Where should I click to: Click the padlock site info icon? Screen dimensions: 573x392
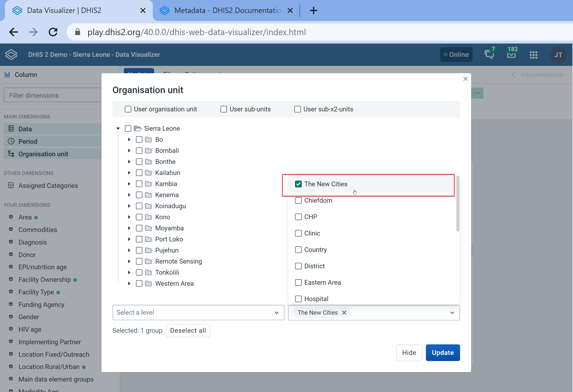77,32
